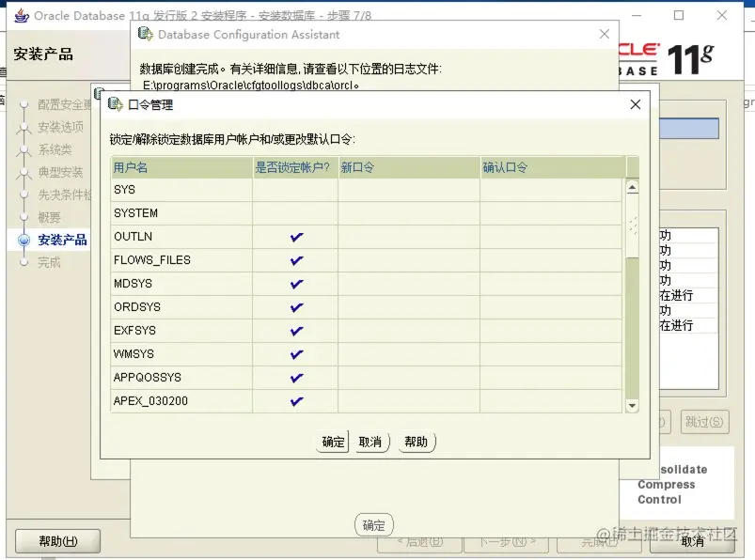The image size is (755, 560).
Task: Click the 典型安装 step in installer sidebar
Action: [x=61, y=172]
